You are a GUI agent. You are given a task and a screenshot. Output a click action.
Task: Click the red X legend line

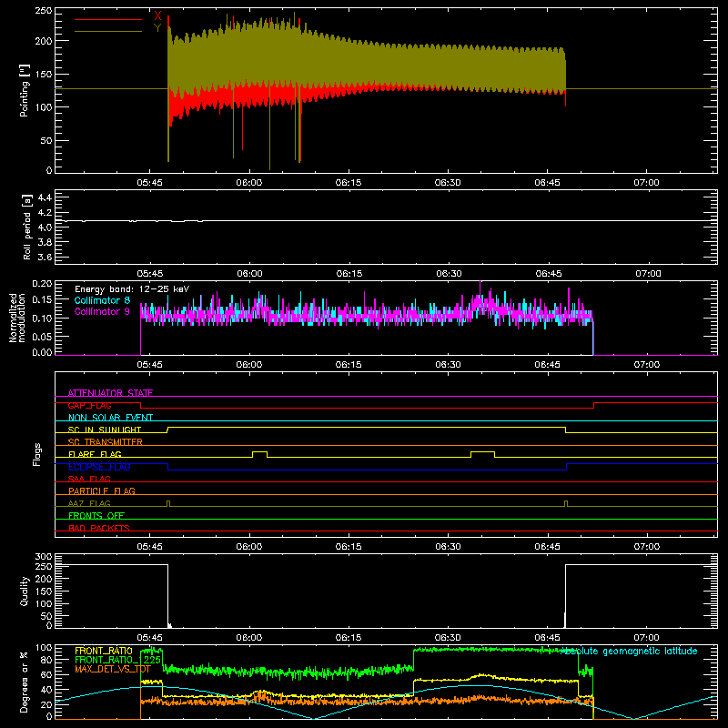coord(108,19)
